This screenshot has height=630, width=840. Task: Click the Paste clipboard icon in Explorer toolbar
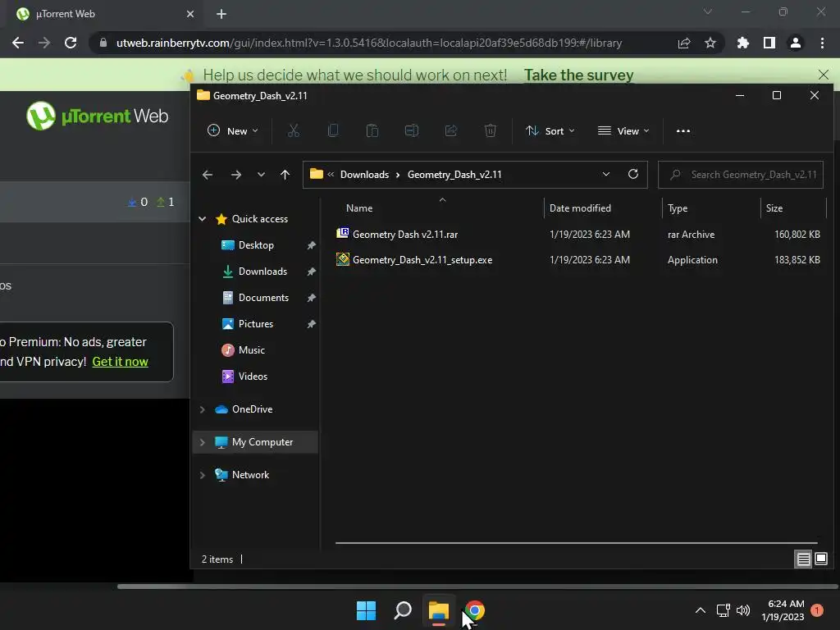pyautogui.click(x=372, y=130)
